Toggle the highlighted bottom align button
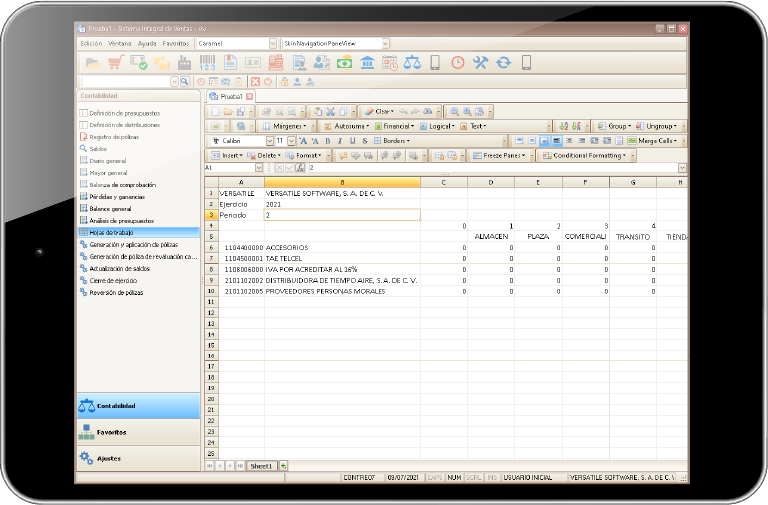 point(544,141)
